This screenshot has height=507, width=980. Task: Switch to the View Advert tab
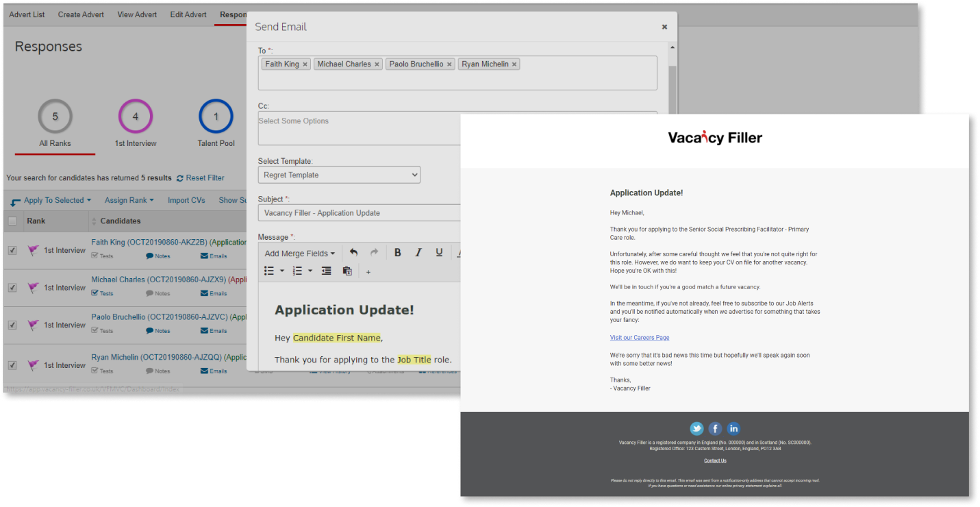coord(137,14)
